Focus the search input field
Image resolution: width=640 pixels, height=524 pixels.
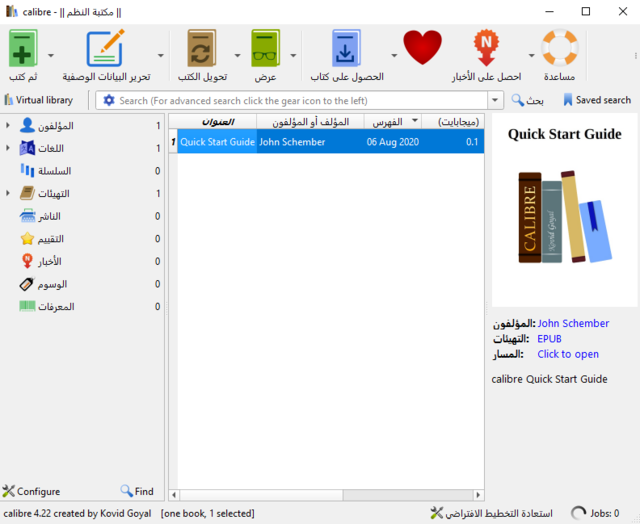[302, 100]
